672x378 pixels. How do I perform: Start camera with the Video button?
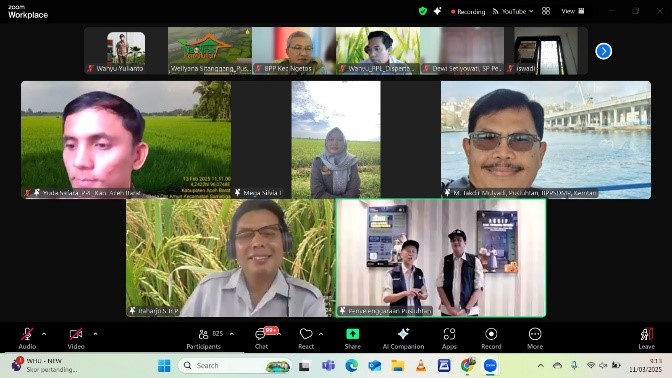(76, 338)
